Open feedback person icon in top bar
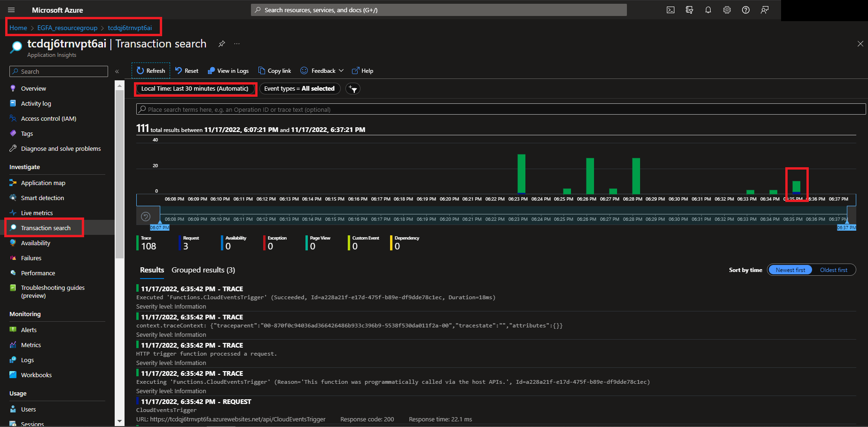Screen dimensions: 868x427 tap(765, 10)
